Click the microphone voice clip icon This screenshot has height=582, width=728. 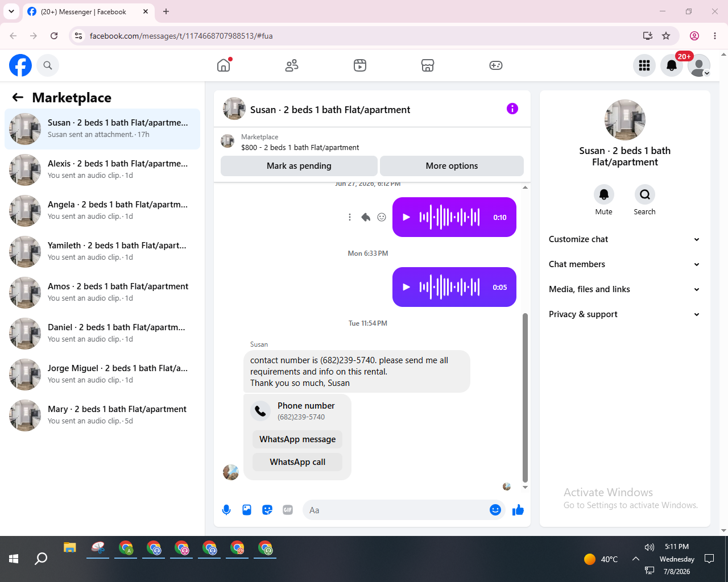(226, 510)
